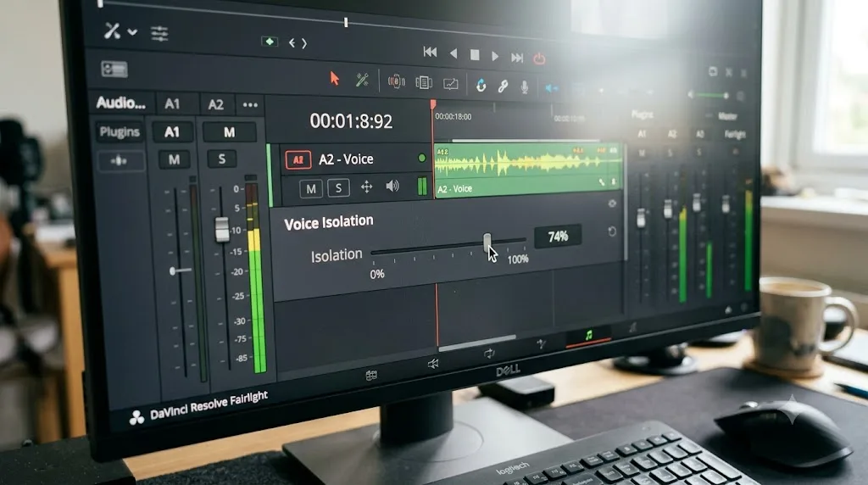868x485 pixels.
Task: Open the Fairlight music note page tab
Action: tap(588, 336)
